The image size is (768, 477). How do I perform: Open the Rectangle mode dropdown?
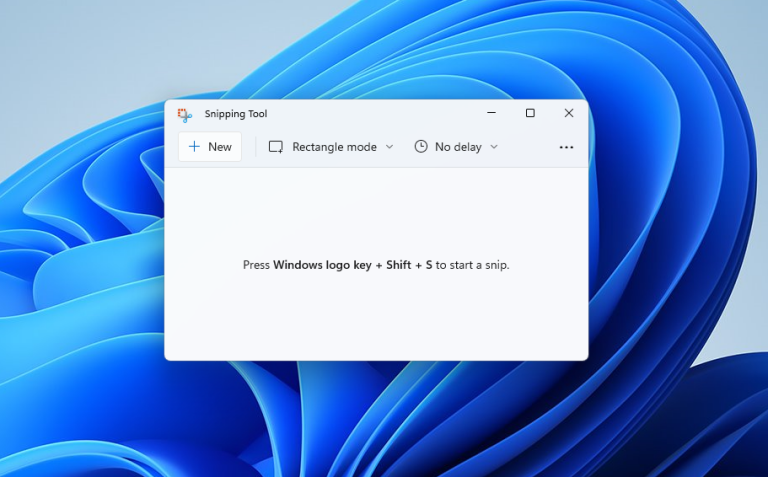(x=331, y=147)
